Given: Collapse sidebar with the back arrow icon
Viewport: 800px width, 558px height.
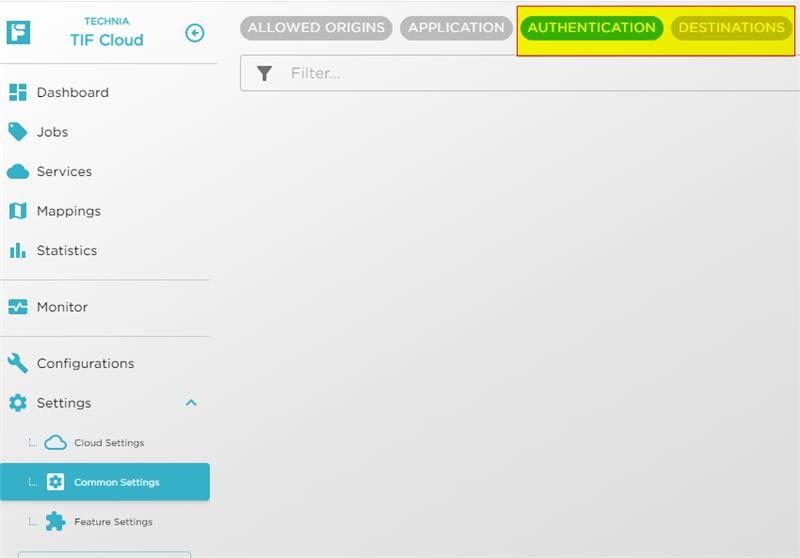Looking at the screenshot, I should coord(195,33).
